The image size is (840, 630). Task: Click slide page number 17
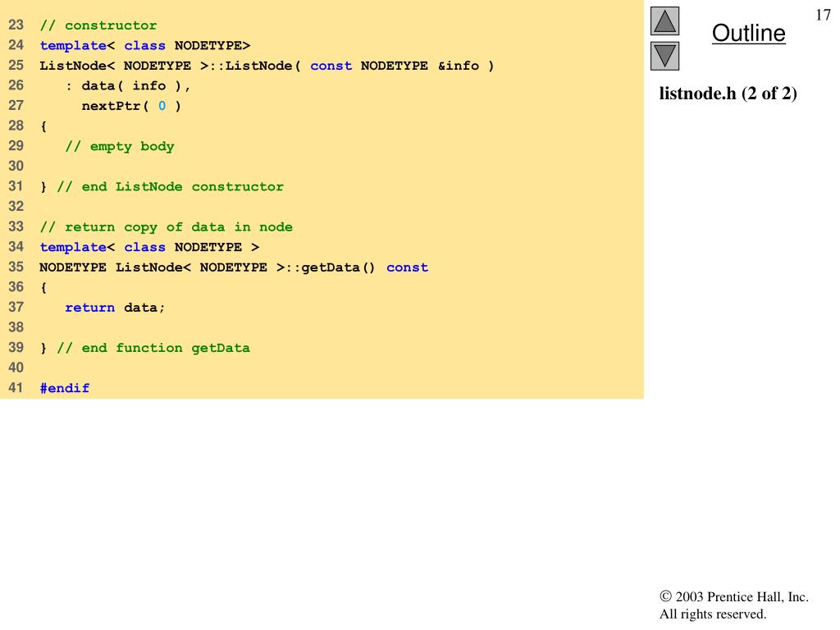click(x=823, y=15)
